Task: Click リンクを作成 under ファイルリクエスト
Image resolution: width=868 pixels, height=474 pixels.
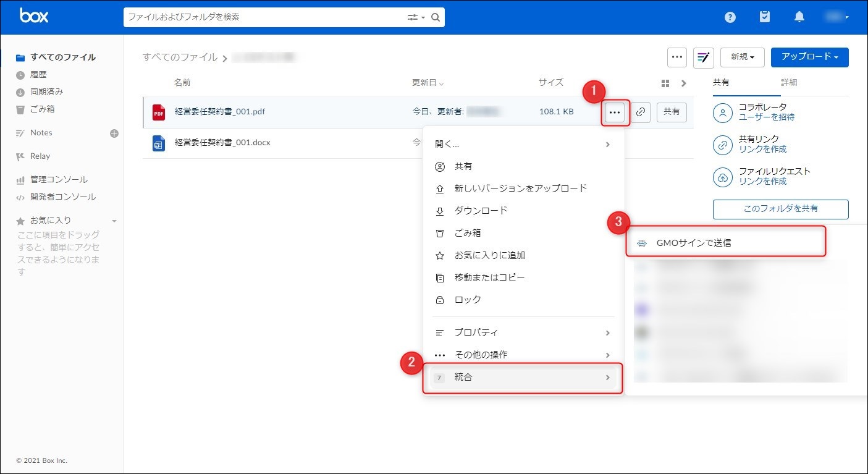Action: click(x=763, y=181)
